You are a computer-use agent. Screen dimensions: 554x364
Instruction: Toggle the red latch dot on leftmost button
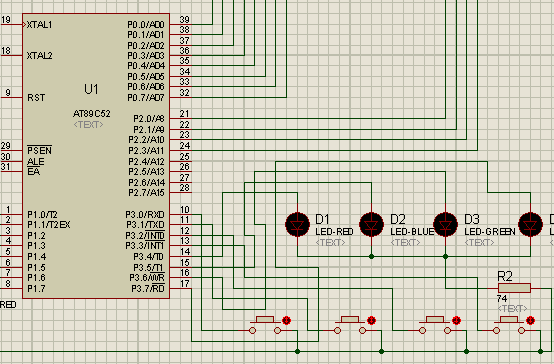(x=287, y=321)
